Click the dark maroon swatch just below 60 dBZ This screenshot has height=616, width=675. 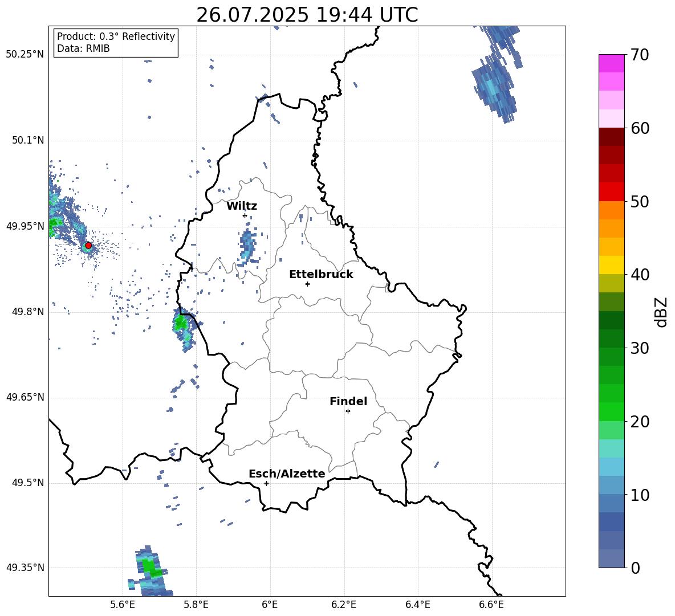pos(611,137)
